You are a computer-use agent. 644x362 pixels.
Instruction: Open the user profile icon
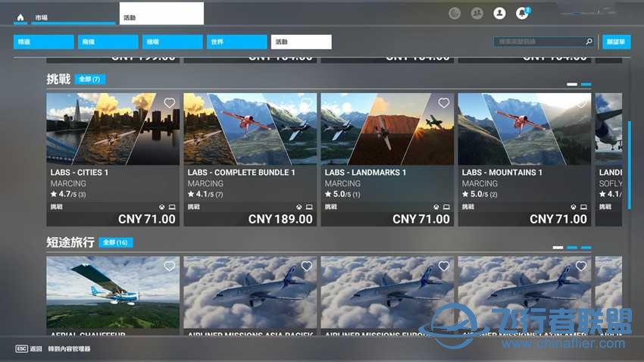tap(499, 13)
